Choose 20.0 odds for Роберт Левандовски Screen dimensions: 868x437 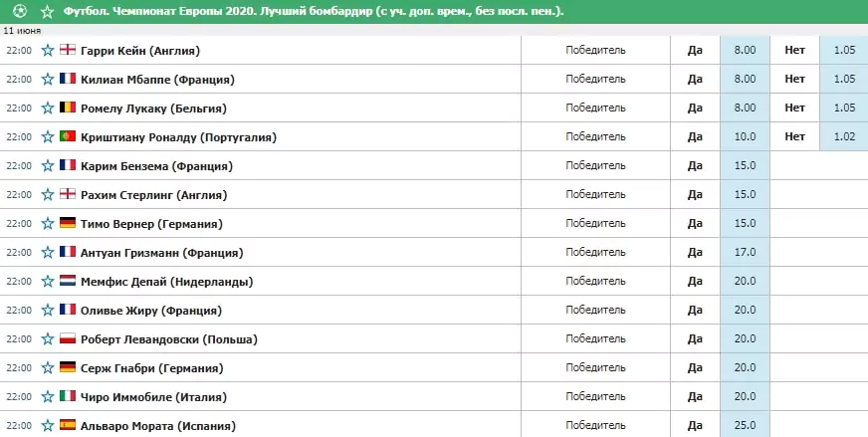coord(745,338)
